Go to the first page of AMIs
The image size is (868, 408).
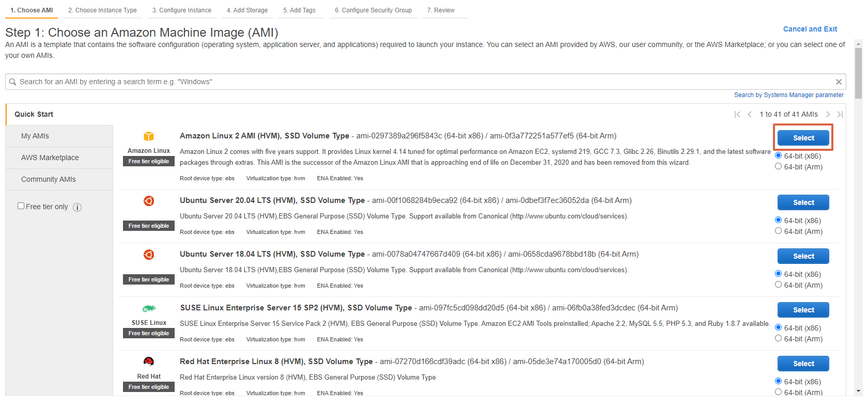pos(737,114)
